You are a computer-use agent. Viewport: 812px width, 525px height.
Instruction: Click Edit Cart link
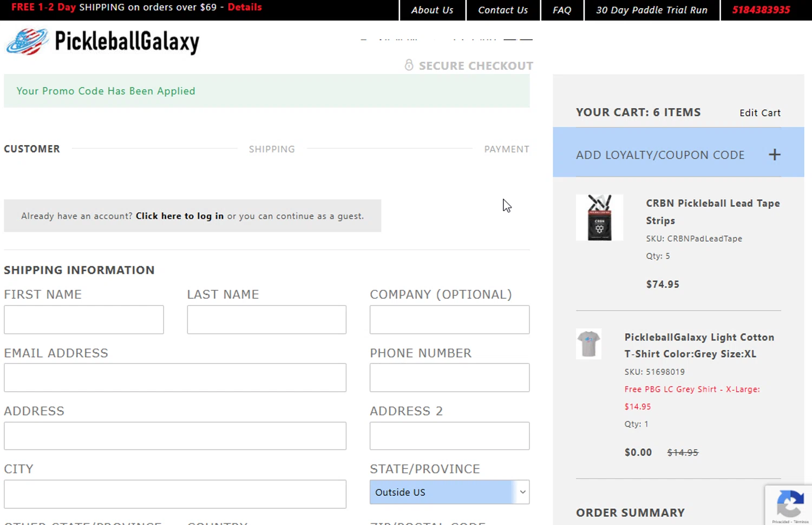(760, 113)
